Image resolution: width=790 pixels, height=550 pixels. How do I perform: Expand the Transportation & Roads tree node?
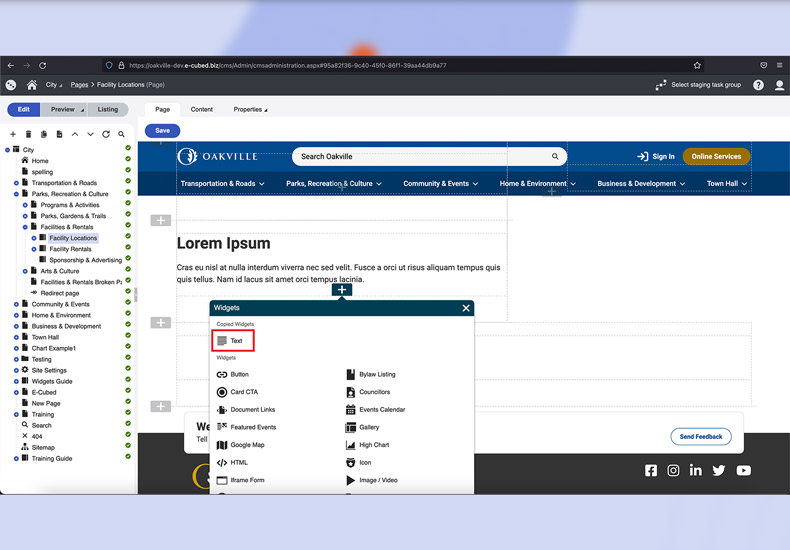tap(16, 183)
